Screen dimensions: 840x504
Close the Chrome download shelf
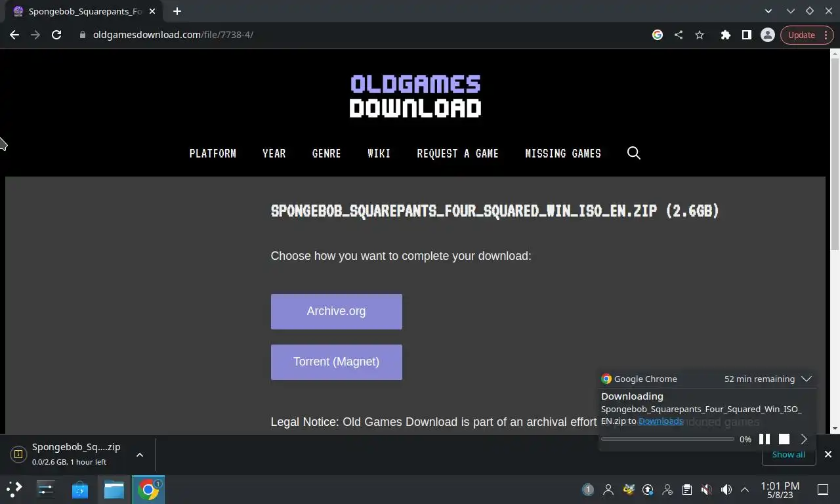click(x=828, y=454)
